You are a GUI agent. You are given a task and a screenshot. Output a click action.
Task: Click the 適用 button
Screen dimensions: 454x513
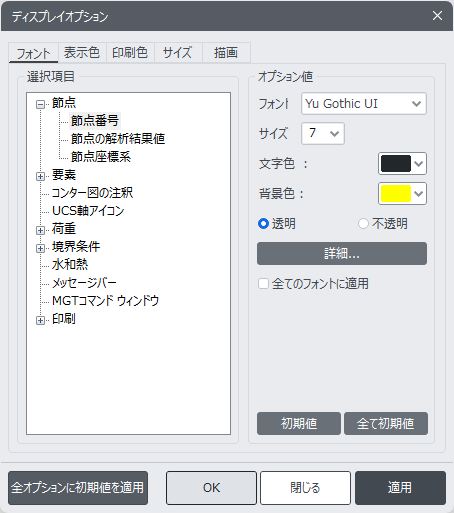point(400,488)
